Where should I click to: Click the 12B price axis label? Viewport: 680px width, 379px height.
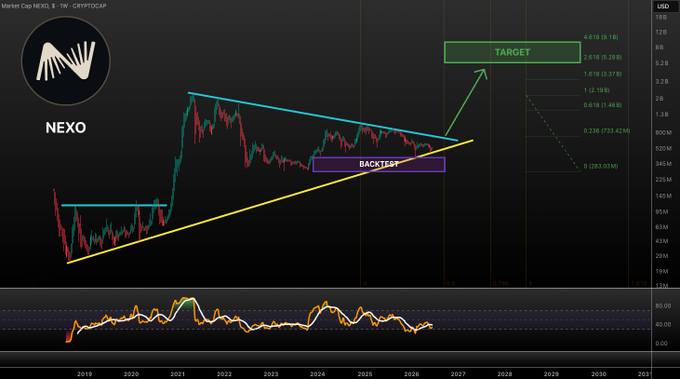(x=661, y=32)
